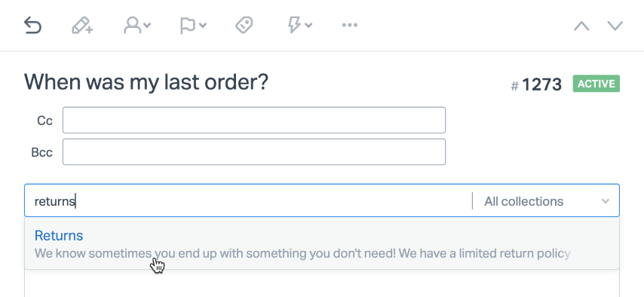The height and width of the screenshot is (297, 644).
Task: Click the green ACTIVE status badge
Action: (x=596, y=84)
